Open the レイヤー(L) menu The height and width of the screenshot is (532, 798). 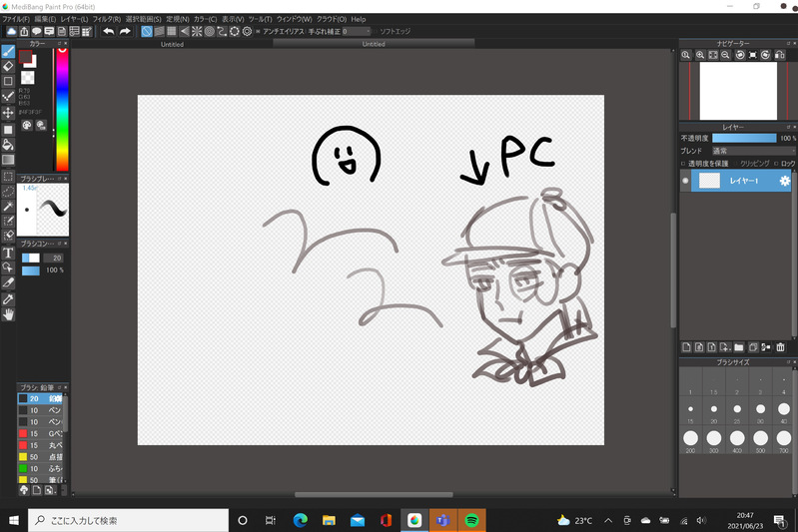pyautogui.click(x=74, y=19)
